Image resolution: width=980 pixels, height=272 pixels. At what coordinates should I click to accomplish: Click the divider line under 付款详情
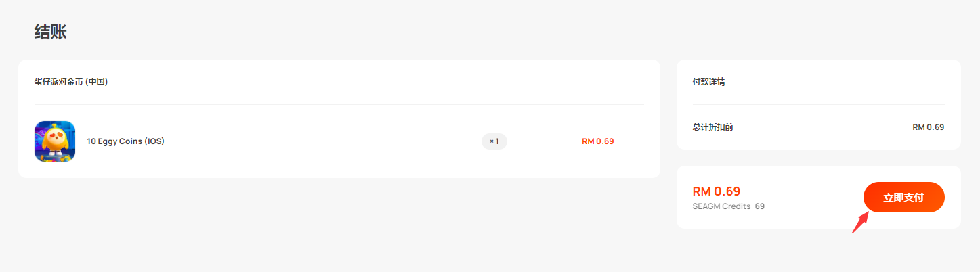point(818,104)
